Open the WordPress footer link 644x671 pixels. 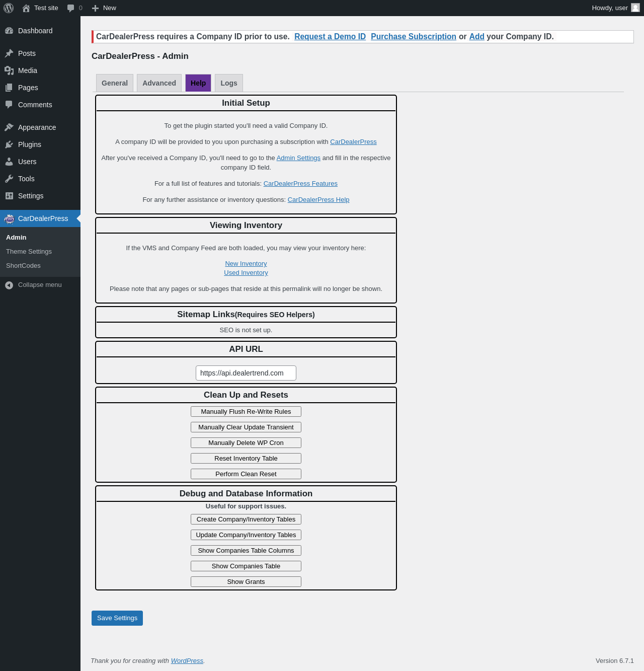pyautogui.click(x=187, y=661)
